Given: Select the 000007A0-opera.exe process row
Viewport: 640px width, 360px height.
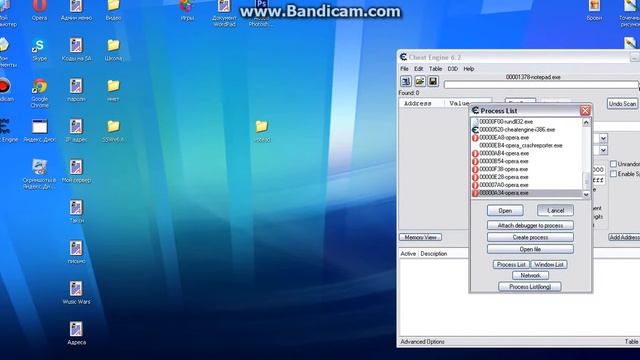Looking at the screenshot, I should pos(527,185).
